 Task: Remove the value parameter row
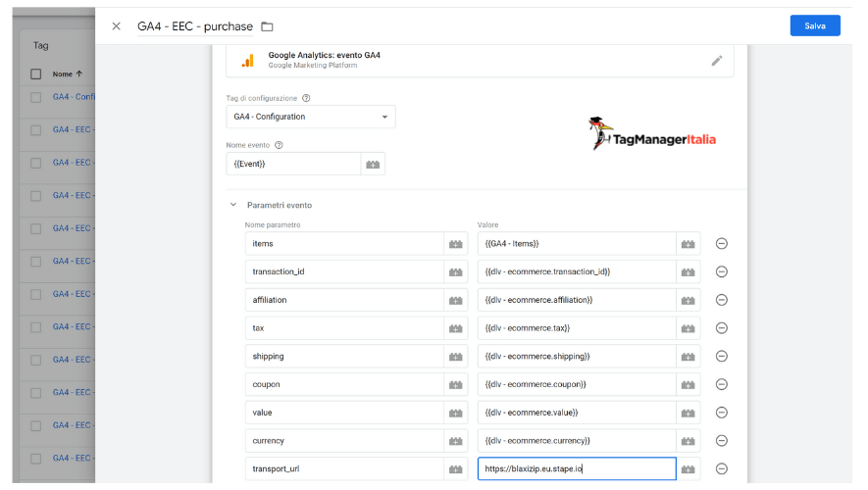pos(721,413)
